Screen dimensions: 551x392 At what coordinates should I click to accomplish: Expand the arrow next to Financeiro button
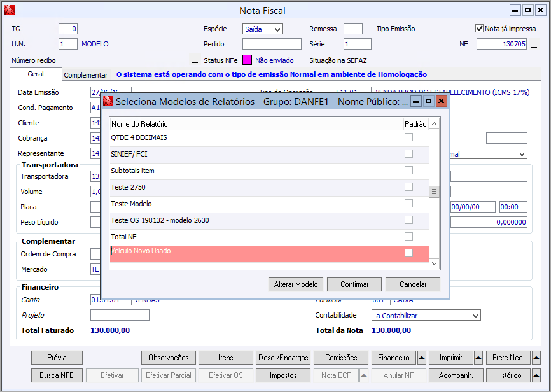[422, 358]
